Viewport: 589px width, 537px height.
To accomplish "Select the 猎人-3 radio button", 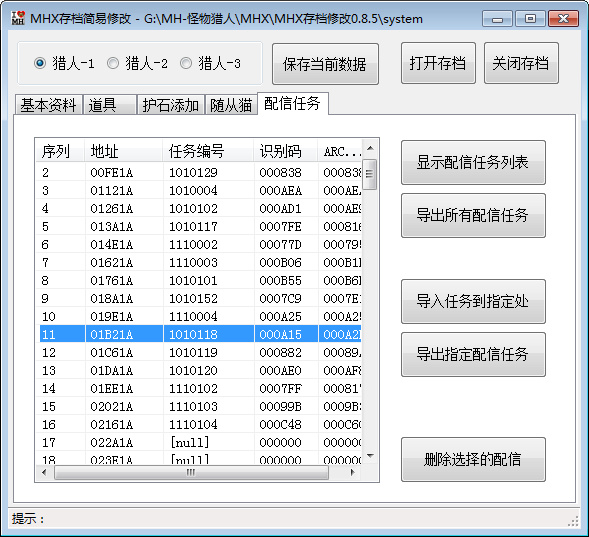I will pyautogui.click(x=210, y=63).
